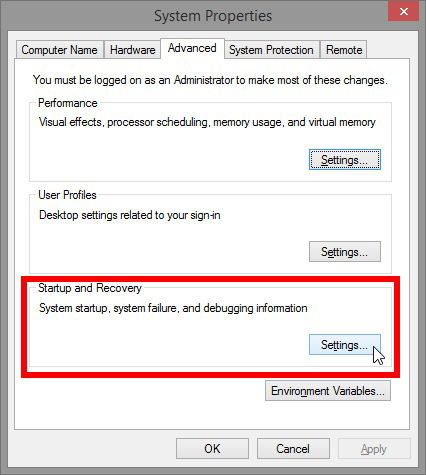Image resolution: width=426 pixels, height=475 pixels.
Task: Dismiss the dialog with Cancel
Action: coord(293,449)
